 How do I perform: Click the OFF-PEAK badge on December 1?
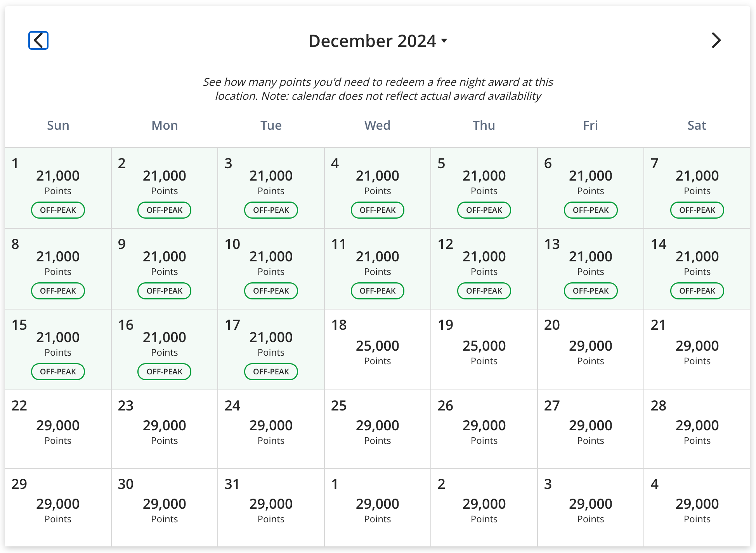(x=57, y=210)
